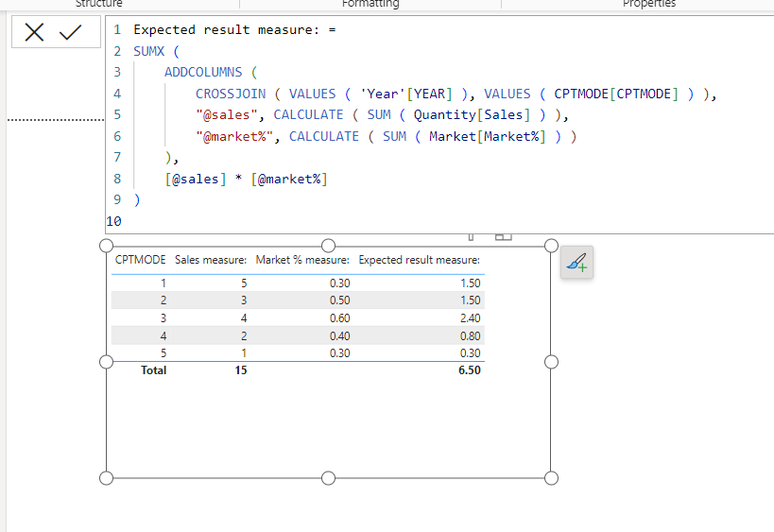The width and height of the screenshot is (774, 532).
Task: Select the SUMX function in formula
Action: click(x=148, y=51)
